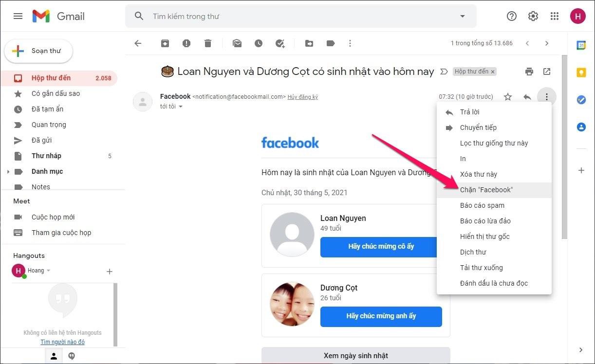Choose Lọc thư giống thư này
Image resolution: width=595 pixels, height=364 pixels.
pos(494,143)
